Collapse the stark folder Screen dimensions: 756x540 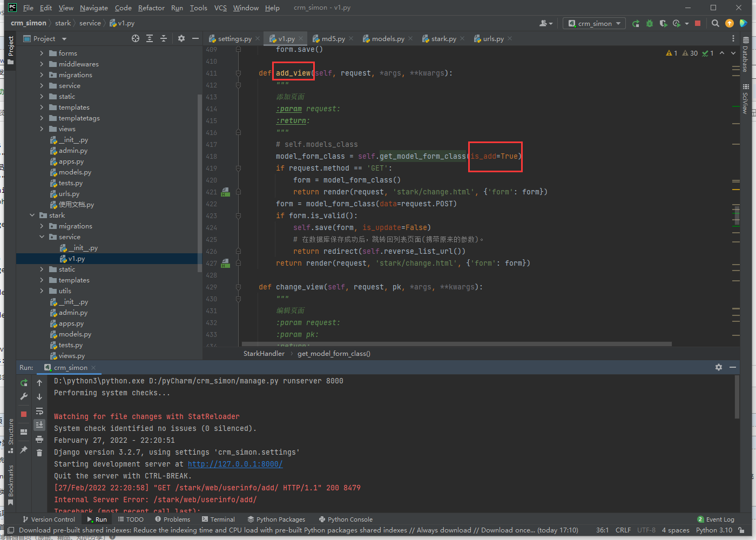pos(32,215)
